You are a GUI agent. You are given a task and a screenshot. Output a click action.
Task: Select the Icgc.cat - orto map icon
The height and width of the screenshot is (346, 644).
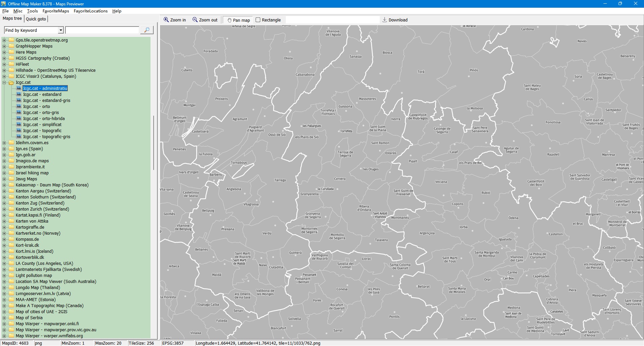point(19,106)
